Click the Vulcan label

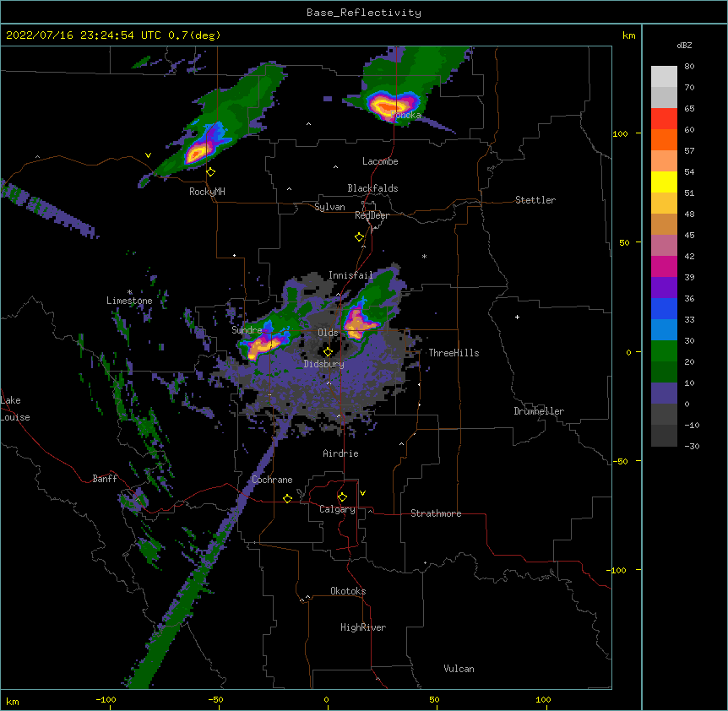point(459,669)
